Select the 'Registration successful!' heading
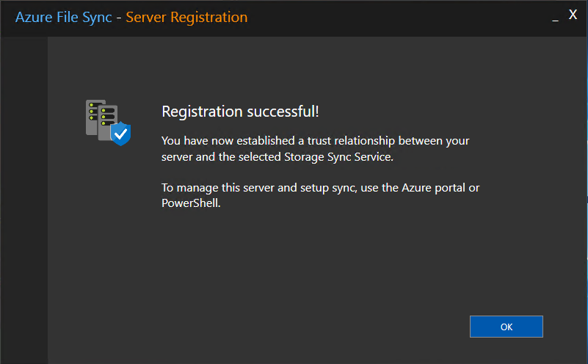The width and height of the screenshot is (588, 364). pyautogui.click(x=240, y=112)
